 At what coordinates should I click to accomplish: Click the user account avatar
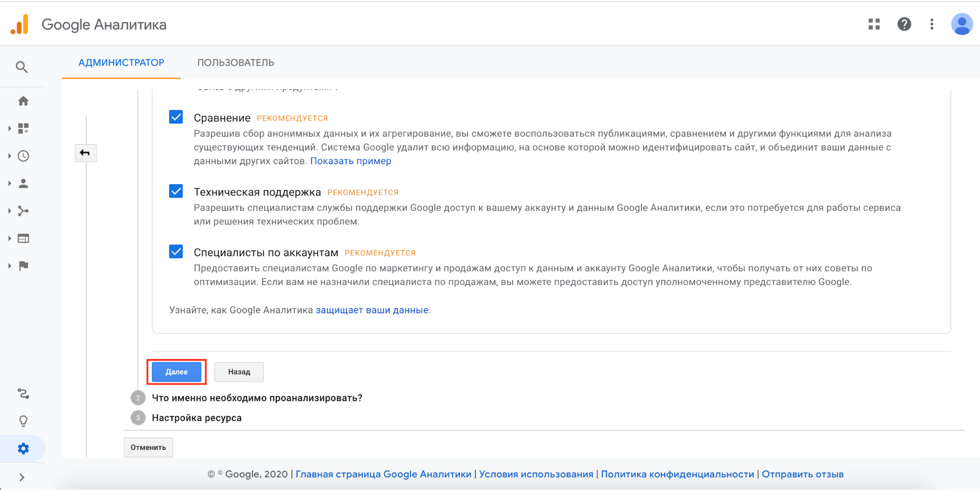click(x=961, y=24)
